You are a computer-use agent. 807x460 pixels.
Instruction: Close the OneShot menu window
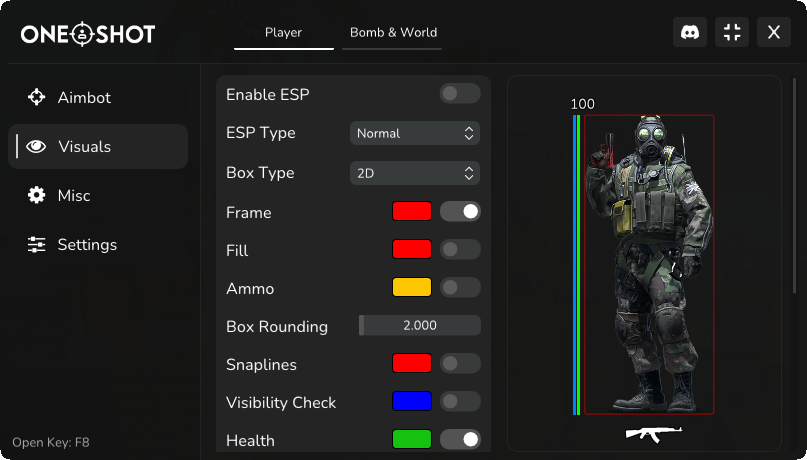[774, 32]
